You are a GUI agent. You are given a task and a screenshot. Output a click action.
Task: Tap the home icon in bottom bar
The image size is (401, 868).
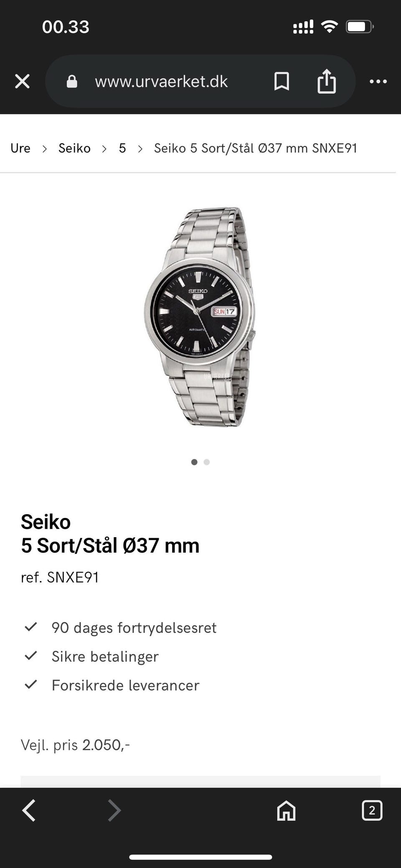[x=286, y=811]
